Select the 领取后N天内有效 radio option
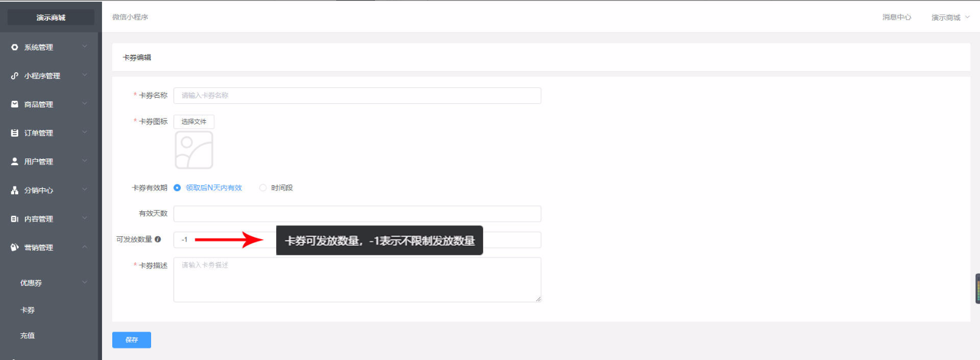 177,188
